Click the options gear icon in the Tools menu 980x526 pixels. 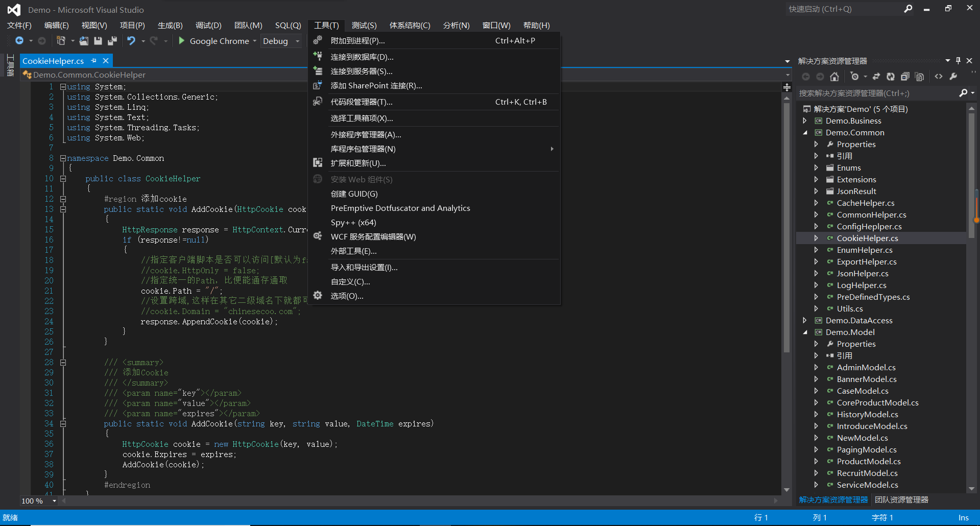pos(318,296)
